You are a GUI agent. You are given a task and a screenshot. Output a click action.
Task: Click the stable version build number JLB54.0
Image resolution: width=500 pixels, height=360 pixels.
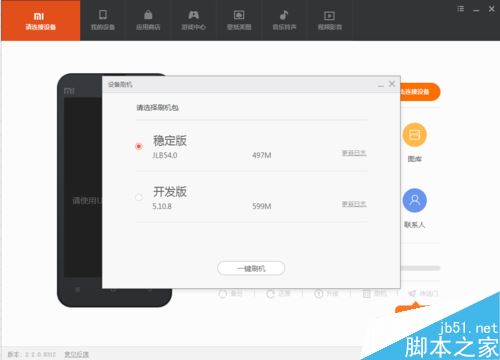[x=165, y=155]
